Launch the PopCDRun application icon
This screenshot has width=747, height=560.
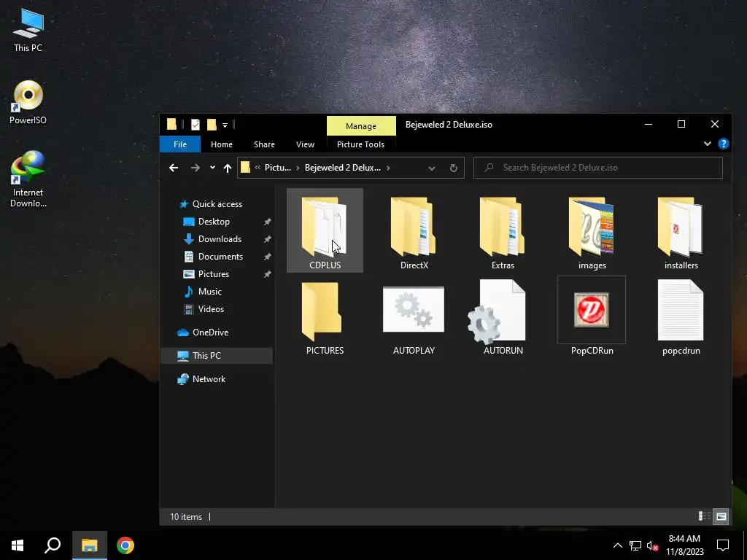[x=591, y=309]
